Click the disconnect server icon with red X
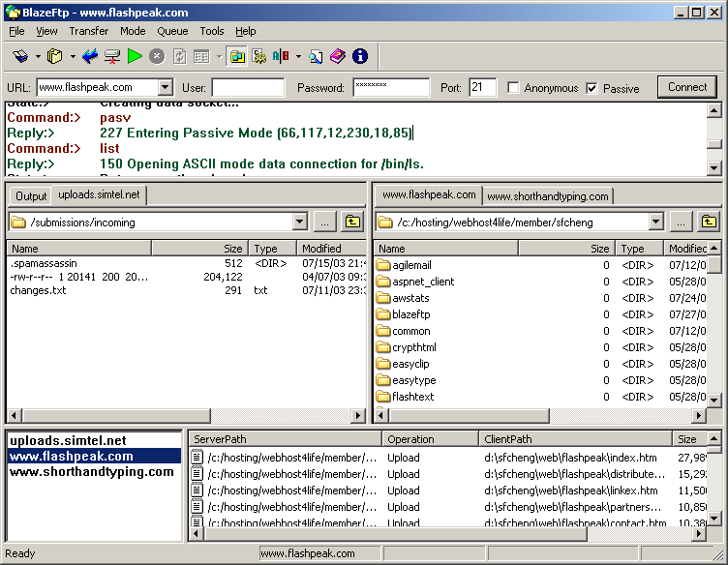This screenshot has height=565, width=728. coord(112,57)
